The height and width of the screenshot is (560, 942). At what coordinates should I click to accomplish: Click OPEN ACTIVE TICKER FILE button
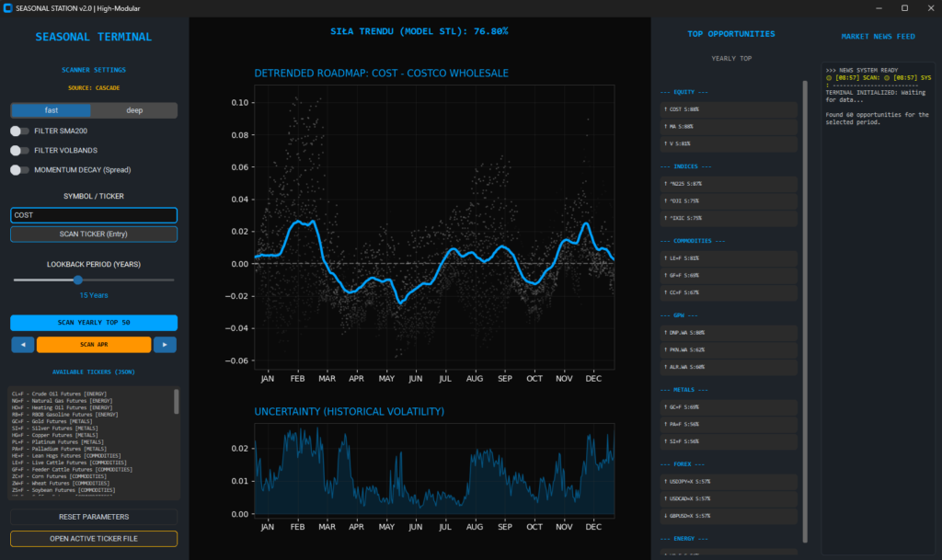tap(94, 539)
